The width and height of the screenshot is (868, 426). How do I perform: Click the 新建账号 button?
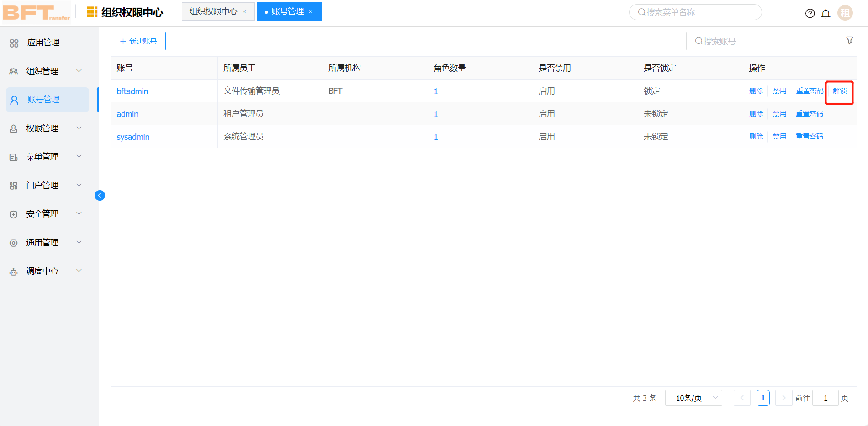[x=138, y=41]
